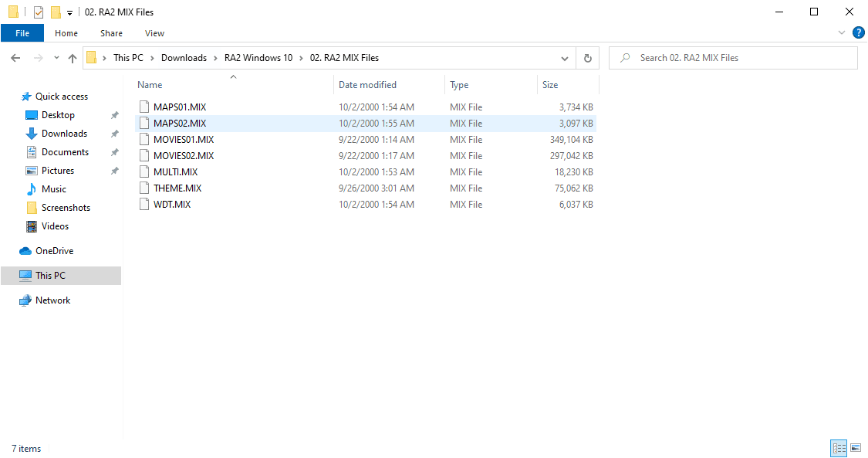Screen dimensions: 868x458
Task: Open Documents in the navigation pane
Action: click(65, 152)
